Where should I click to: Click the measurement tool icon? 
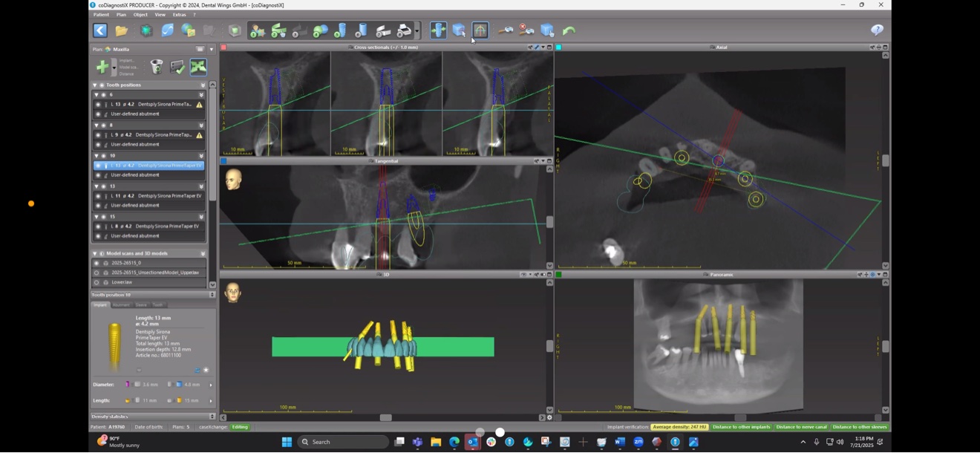coord(506,30)
